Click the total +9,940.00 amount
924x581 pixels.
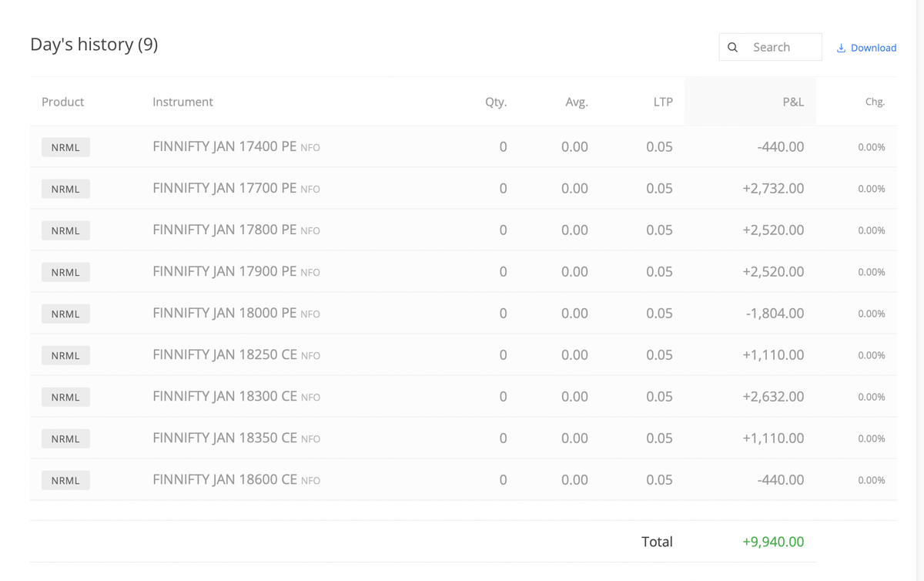point(773,542)
